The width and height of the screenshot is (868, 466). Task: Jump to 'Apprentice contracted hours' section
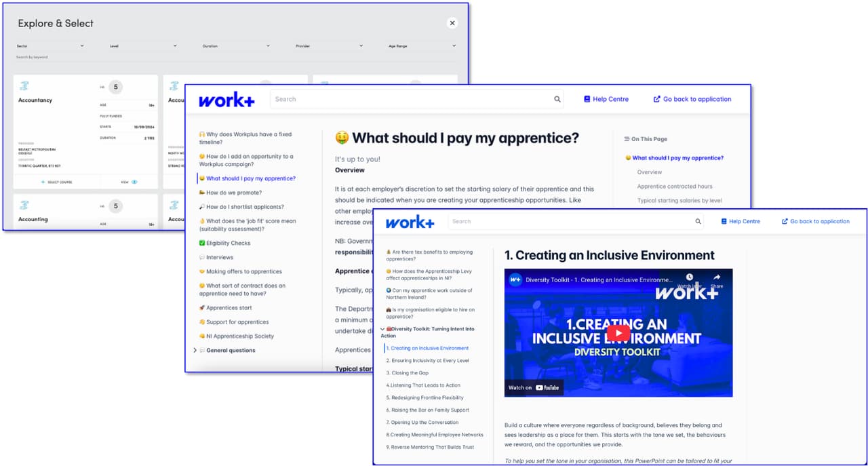675,187
